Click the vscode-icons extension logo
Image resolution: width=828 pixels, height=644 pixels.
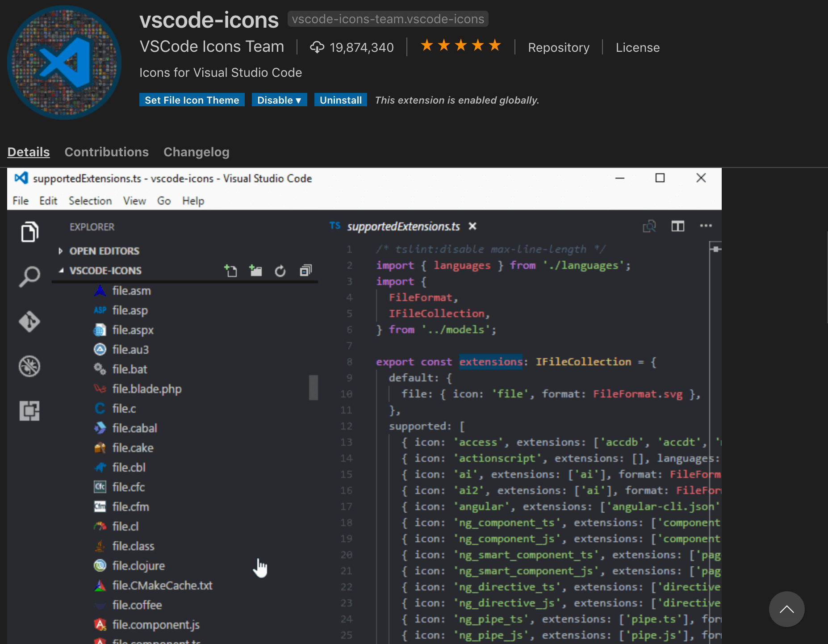coord(64,63)
